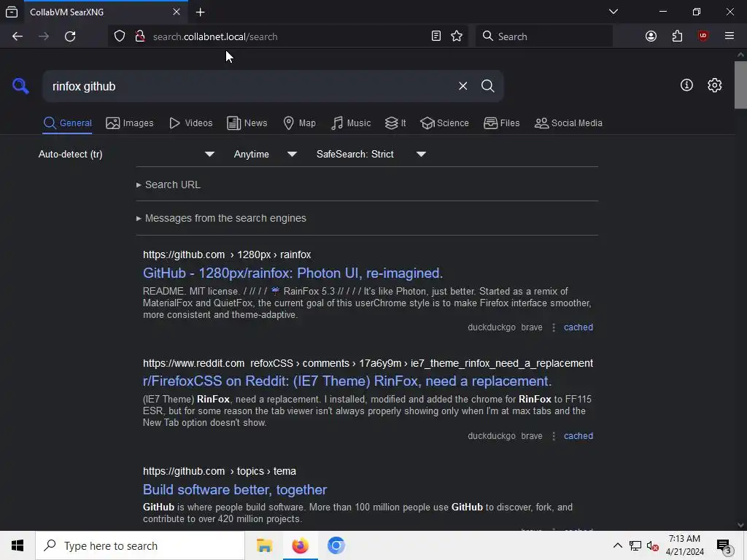
Task: Show connection security lock info
Action: 140,36
